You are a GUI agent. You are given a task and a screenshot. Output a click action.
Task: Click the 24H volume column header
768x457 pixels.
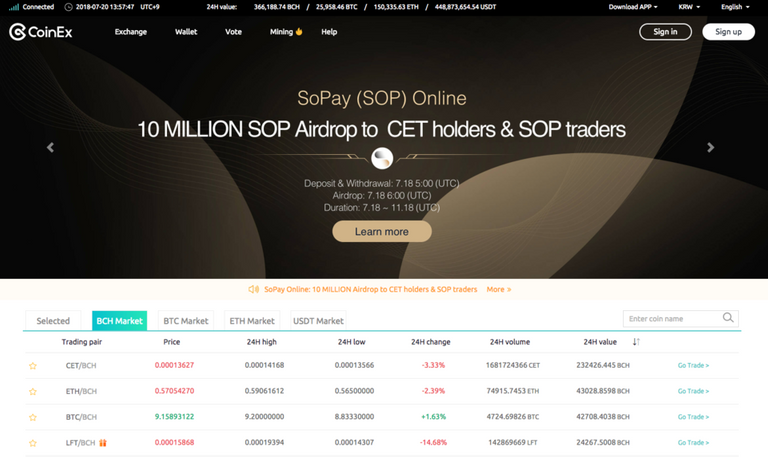coord(510,342)
